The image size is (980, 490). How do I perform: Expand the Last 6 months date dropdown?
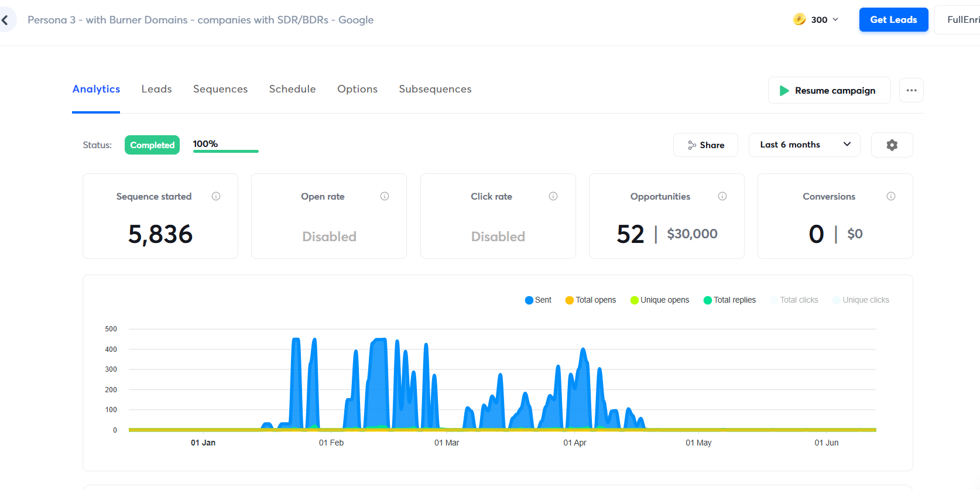pyautogui.click(x=804, y=145)
